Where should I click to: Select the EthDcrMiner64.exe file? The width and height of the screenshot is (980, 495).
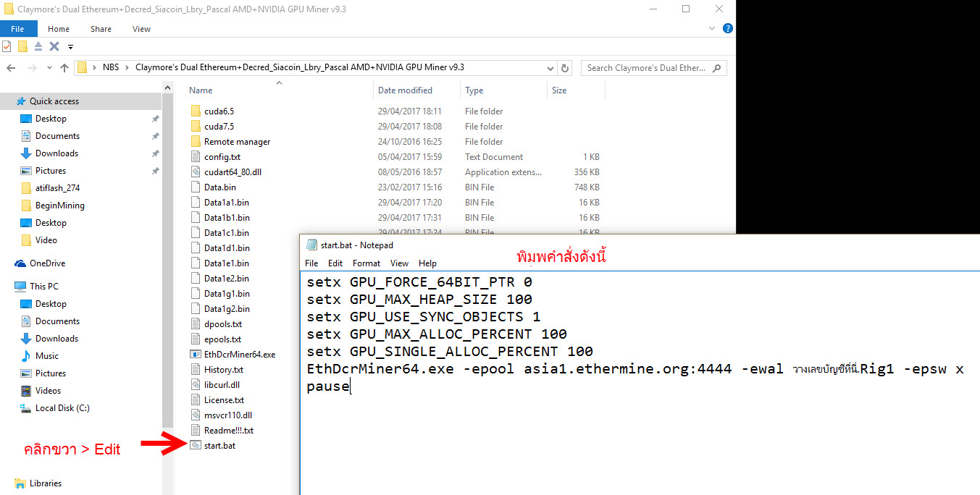(x=239, y=354)
